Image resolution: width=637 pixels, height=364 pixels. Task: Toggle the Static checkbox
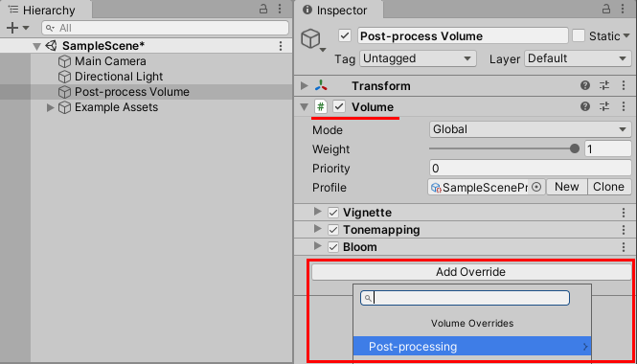579,36
